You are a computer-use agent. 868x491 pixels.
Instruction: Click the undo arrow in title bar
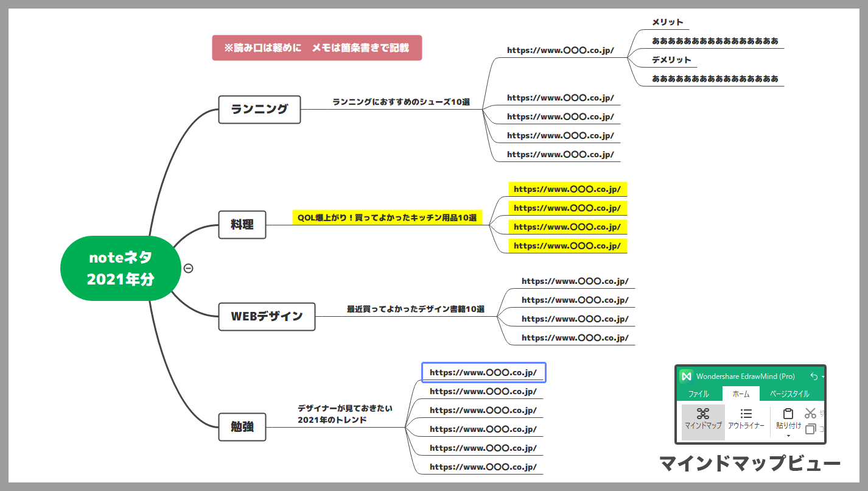814,376
